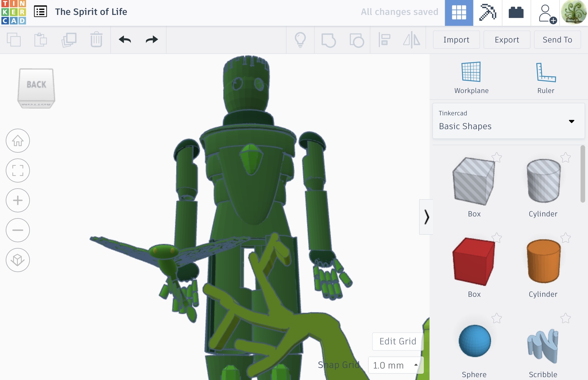Open the Send To options
Image resolution: width=588 pixels, height=380 pixels.
[557, 40]
